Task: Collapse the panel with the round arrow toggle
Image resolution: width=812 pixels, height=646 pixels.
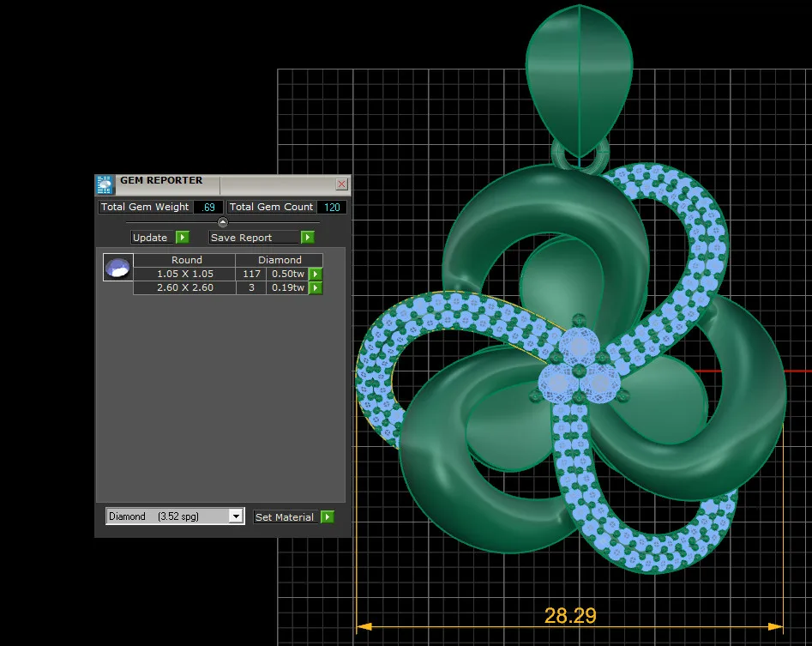Action: click(x=223, y=222)
